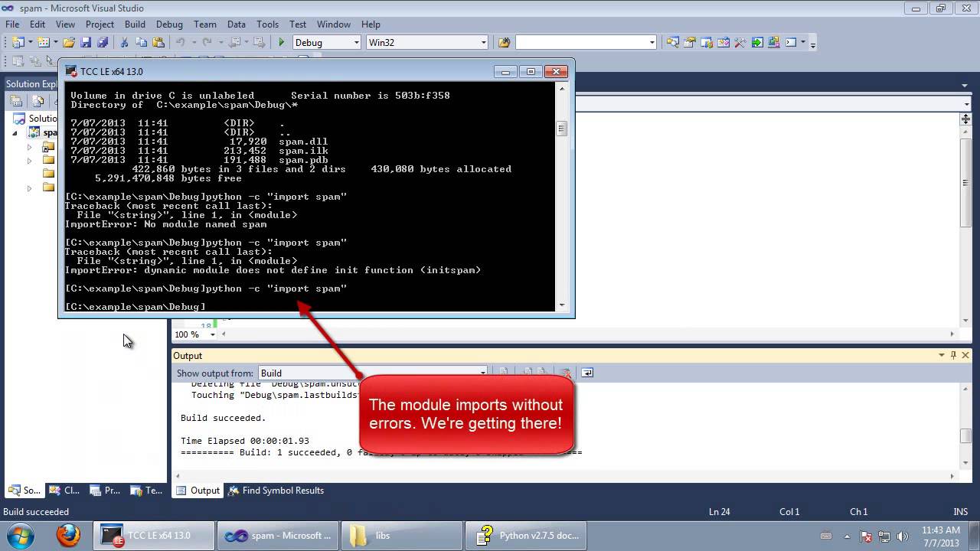Click the empty Find combo box input
The height and width of the screenshot is (551, 980).
581,43
